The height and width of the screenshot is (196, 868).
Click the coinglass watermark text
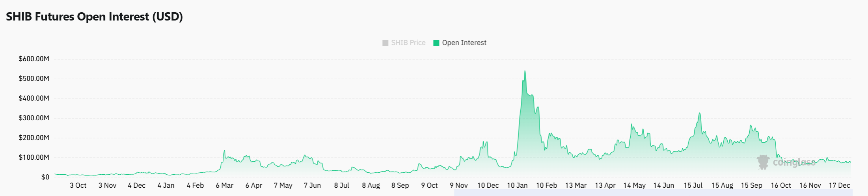pyautogui.click(x=794, y=162)
